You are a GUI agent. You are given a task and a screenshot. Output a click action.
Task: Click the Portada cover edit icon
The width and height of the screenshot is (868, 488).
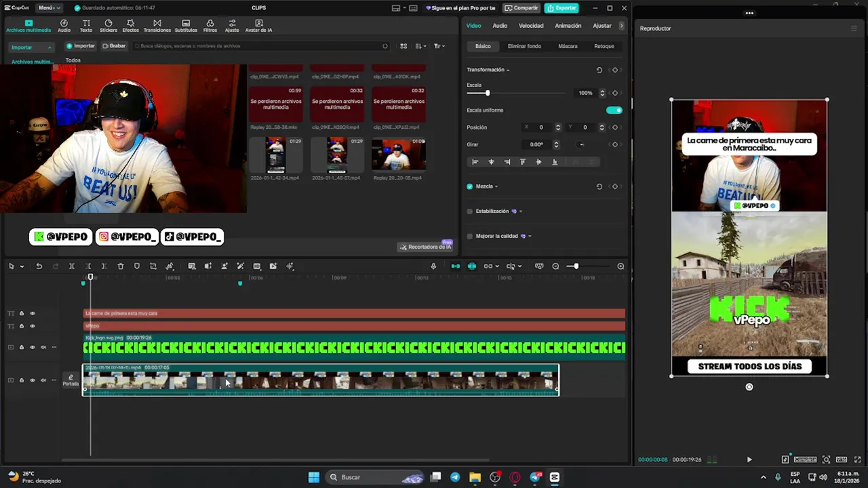coord(71,380)
